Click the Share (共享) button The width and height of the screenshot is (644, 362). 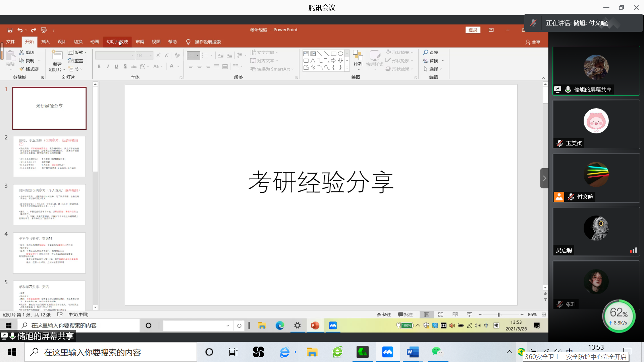point(533,42)
